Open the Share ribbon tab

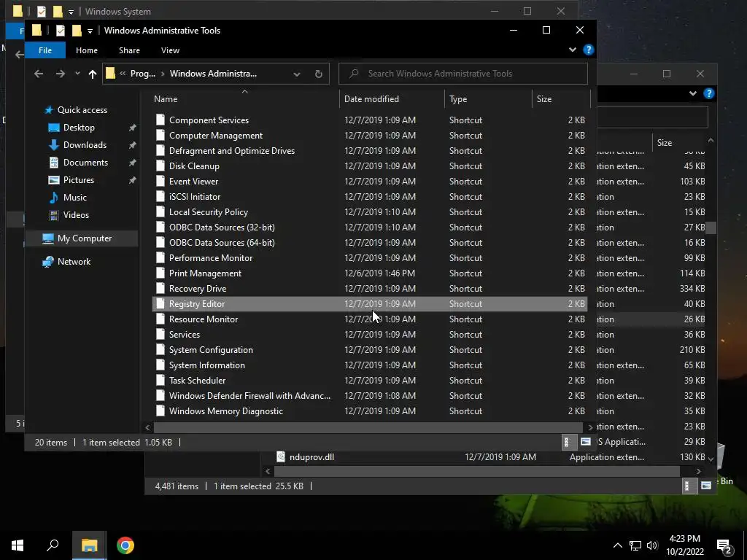click(129, 50)
